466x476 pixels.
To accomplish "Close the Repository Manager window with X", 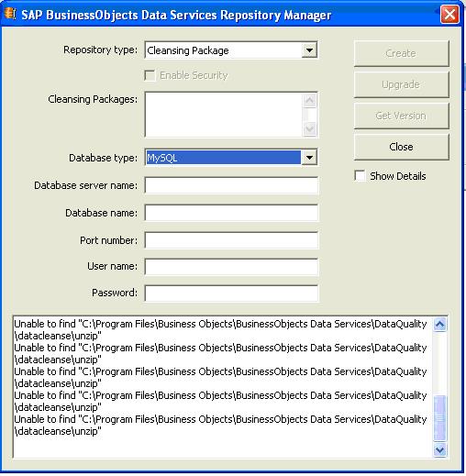I will 449,15.
